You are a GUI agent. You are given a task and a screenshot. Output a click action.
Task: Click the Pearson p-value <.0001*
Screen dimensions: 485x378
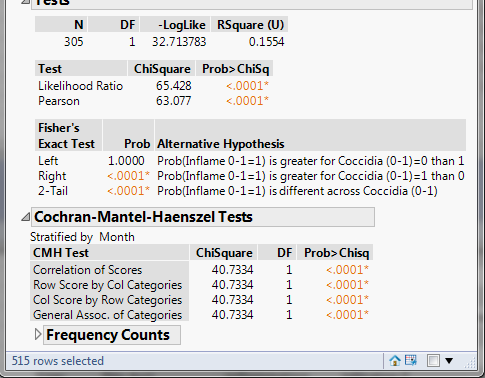pyautogui.click(x=247, y=101)
